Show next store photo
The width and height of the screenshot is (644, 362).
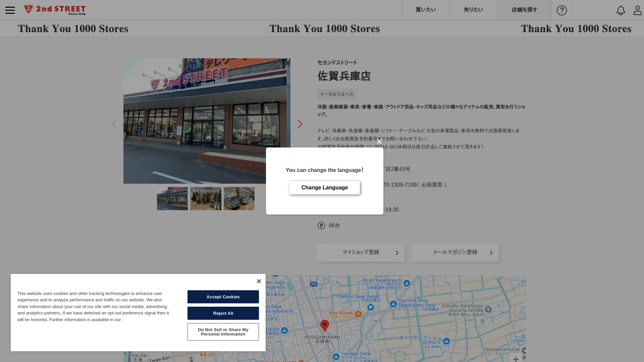click(x=300, y=124)
